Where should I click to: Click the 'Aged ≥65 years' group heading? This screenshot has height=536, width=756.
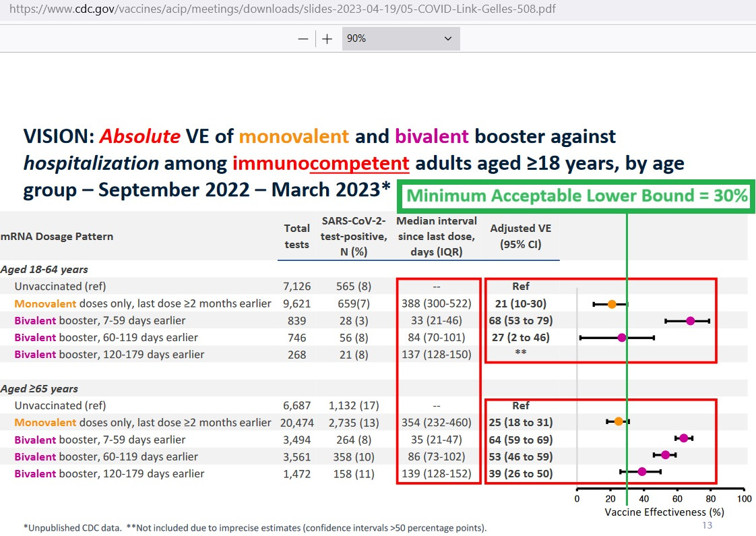click(39, 389)
